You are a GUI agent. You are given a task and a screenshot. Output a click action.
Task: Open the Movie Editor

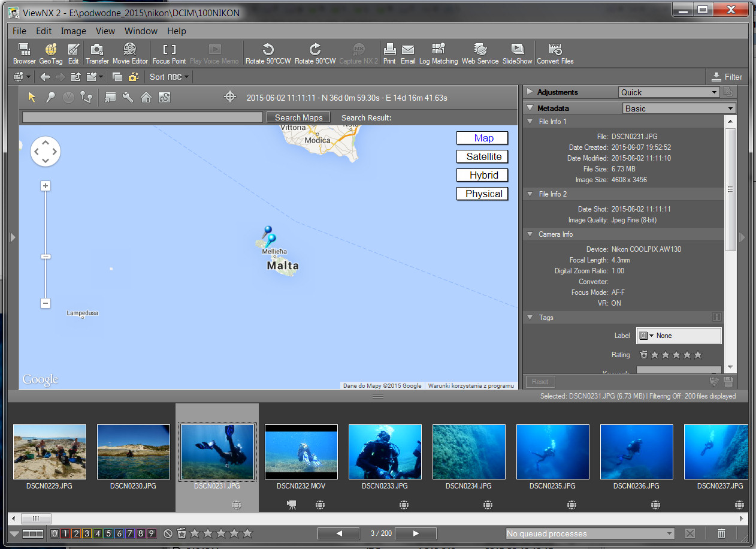coord(130,53)
